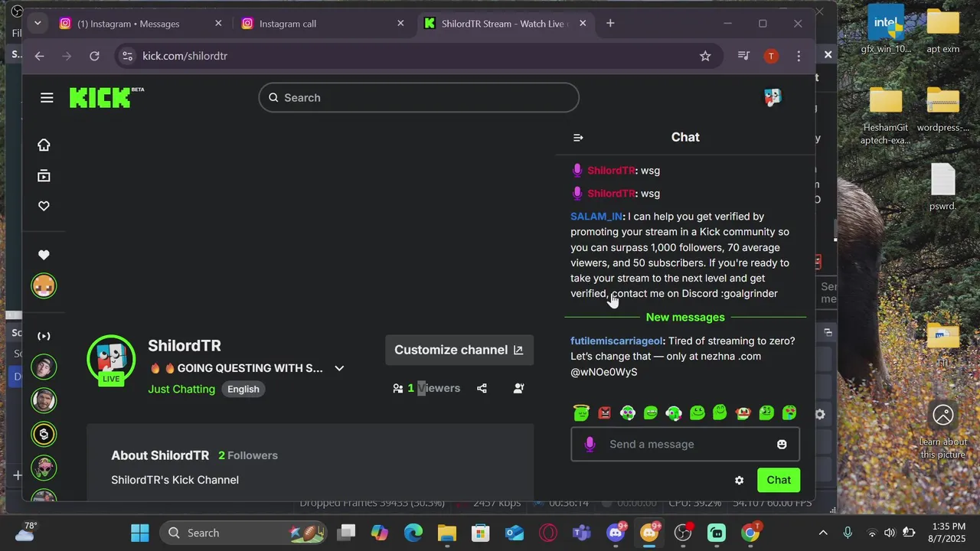Viewport: 980px width, 551px height.
Task: Open Opera browser from taskbar
Action: point(548,533)
